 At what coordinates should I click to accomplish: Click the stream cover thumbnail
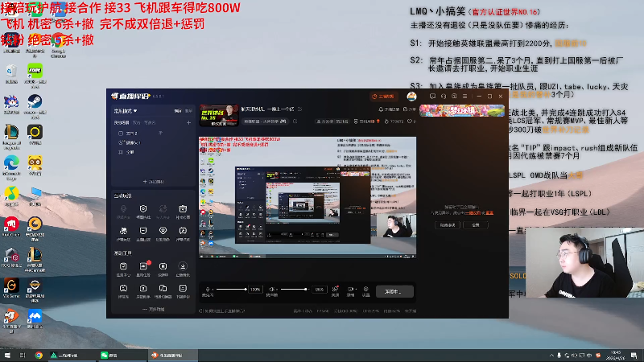coord(219,115)
